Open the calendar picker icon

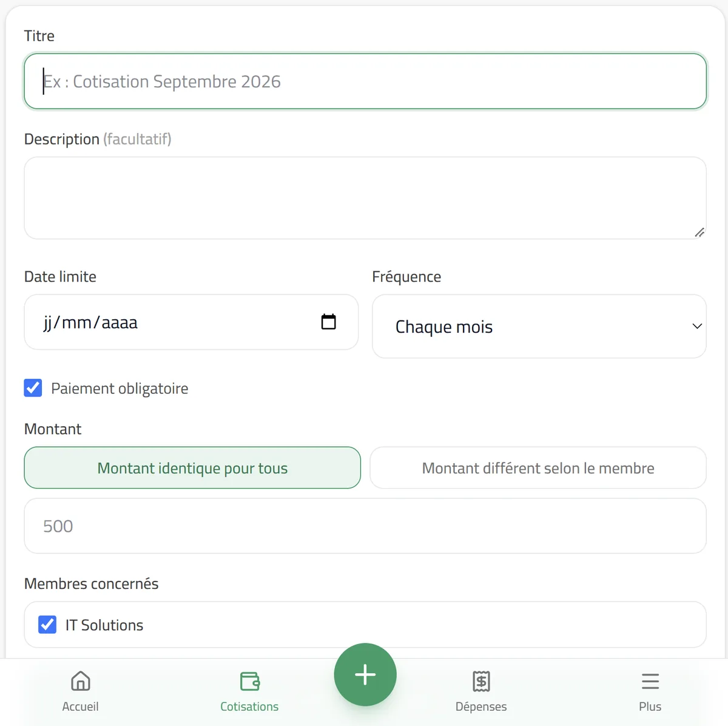click(x=328, y=322)
